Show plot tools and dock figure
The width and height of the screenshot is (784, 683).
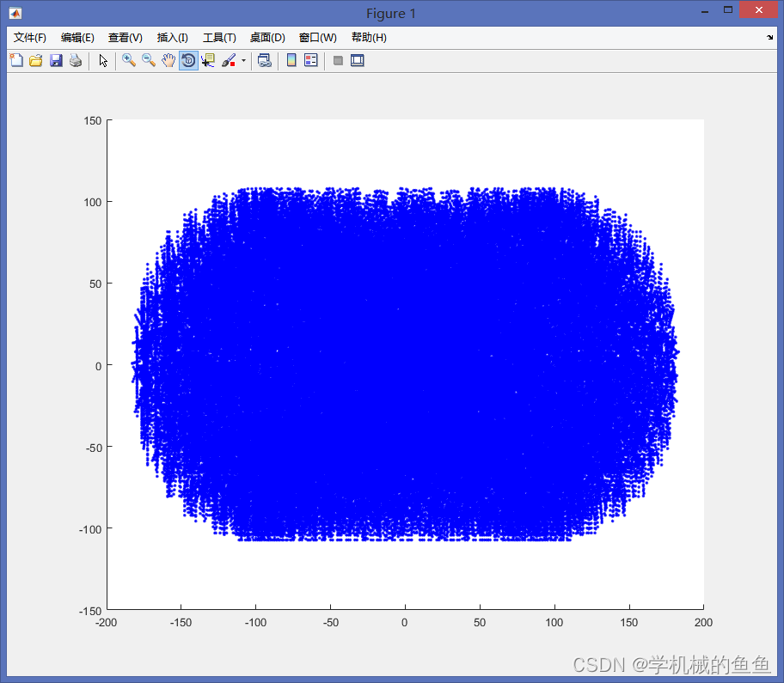click(x=358, y=60)
